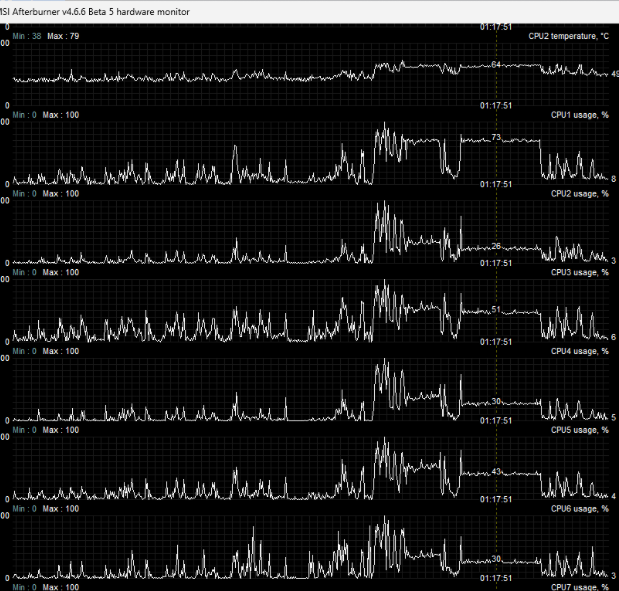Click the CPU5 usage graph label

click(x=580, y=430)
